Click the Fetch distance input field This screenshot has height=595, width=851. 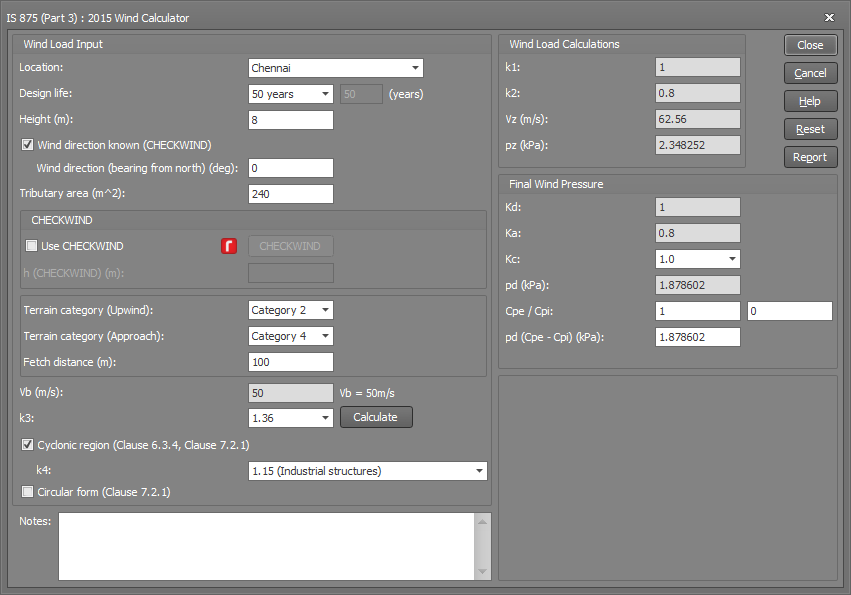click(x=291, y=362)
